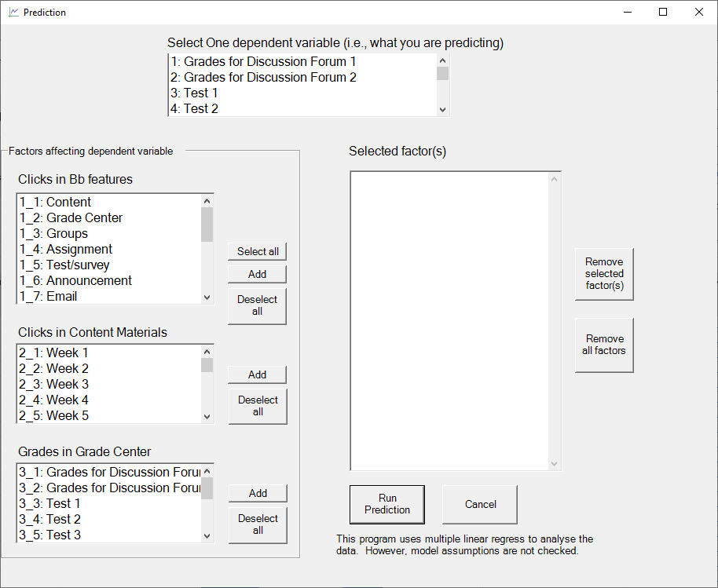This screenshot has height=588, width=718.
Task: Click down arrow of dependent variable list scrollbar
Action: [442, 109]
